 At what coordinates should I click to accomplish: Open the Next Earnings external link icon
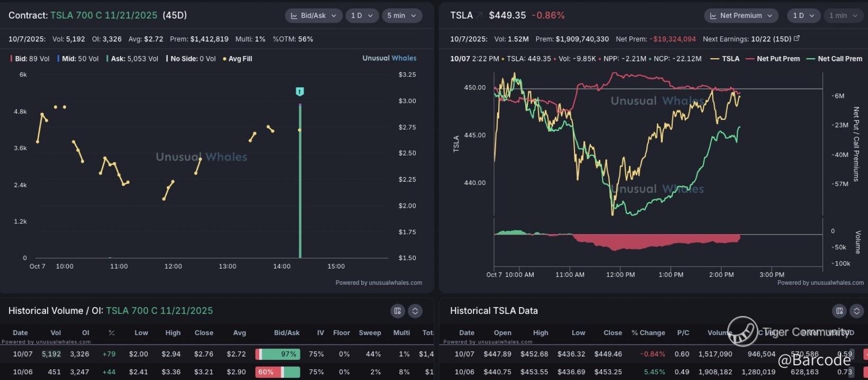click(797, 39)
